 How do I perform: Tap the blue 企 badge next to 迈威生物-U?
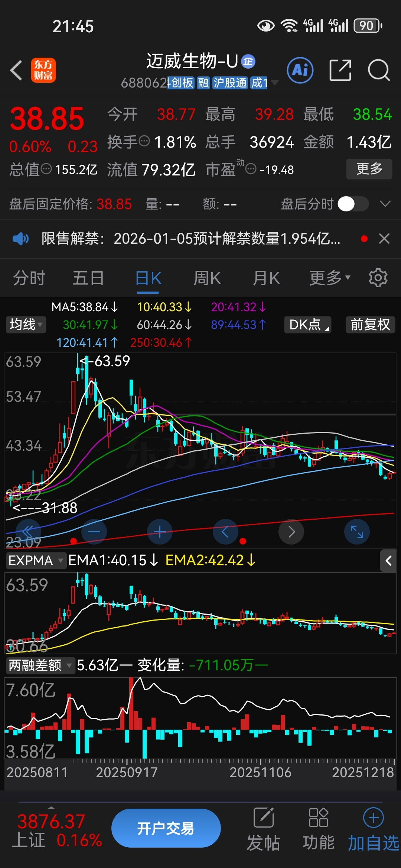pos(248,61)
